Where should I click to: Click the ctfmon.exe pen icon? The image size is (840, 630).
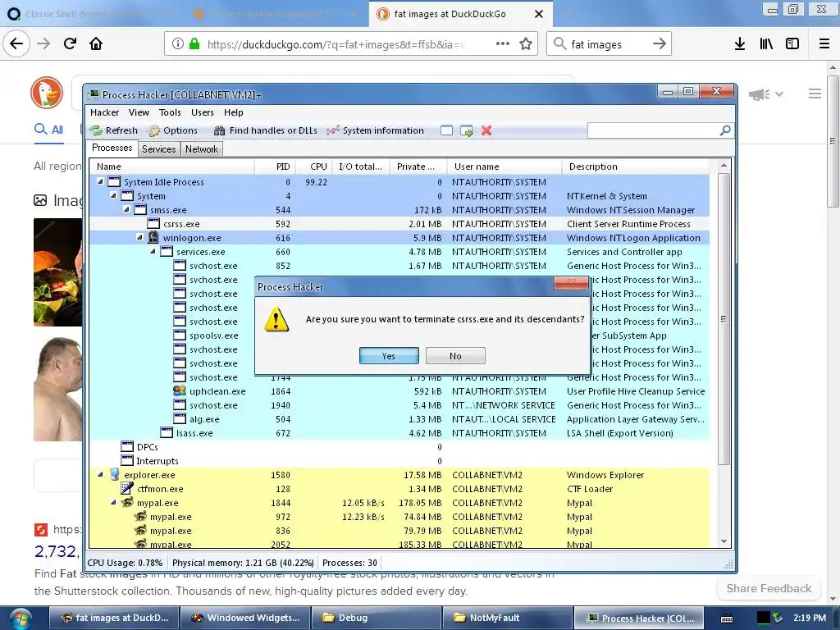click(127, 488)
